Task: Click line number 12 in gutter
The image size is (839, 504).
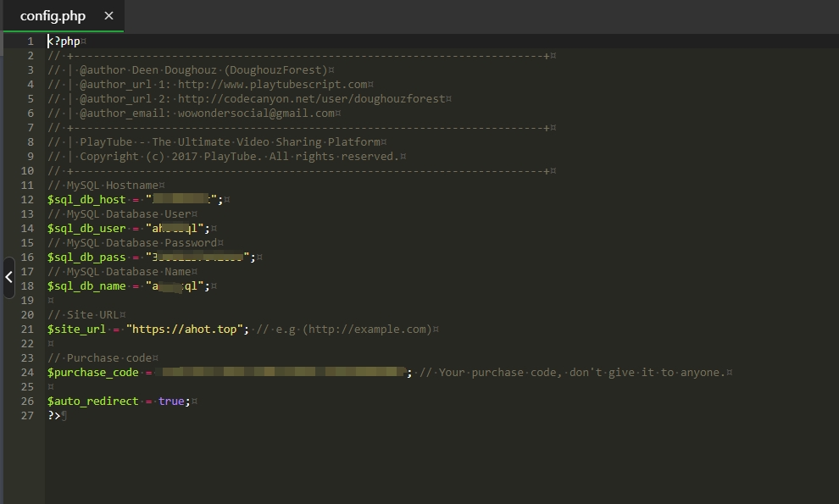Action: click(x=27, y=200)
